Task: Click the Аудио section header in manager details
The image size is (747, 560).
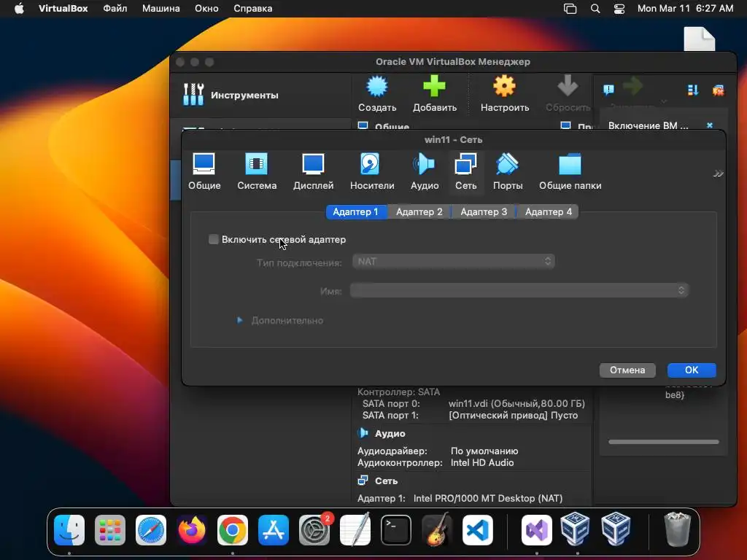Action: 390,433
